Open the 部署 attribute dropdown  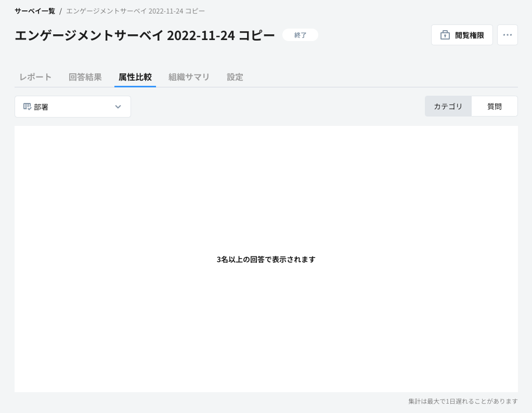click(x=73, y=107)
